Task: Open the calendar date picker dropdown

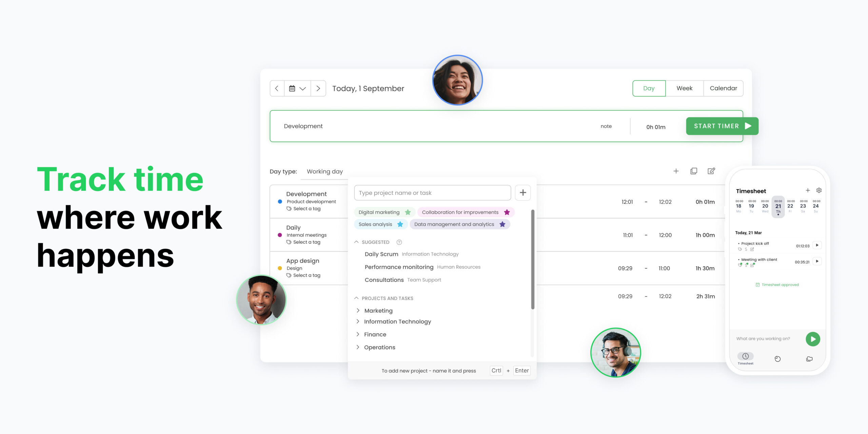Action: tap(297, 88)
